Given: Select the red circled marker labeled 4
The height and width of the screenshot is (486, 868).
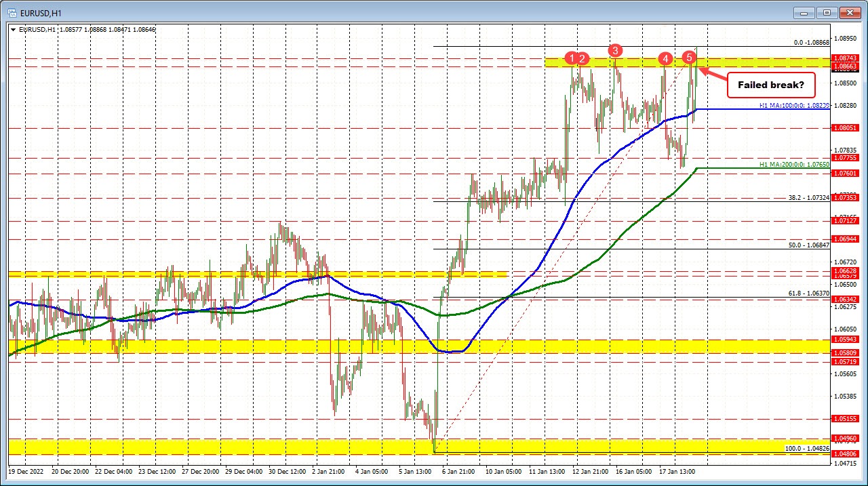Looking at the screenshot, I should tap(665, 59).
